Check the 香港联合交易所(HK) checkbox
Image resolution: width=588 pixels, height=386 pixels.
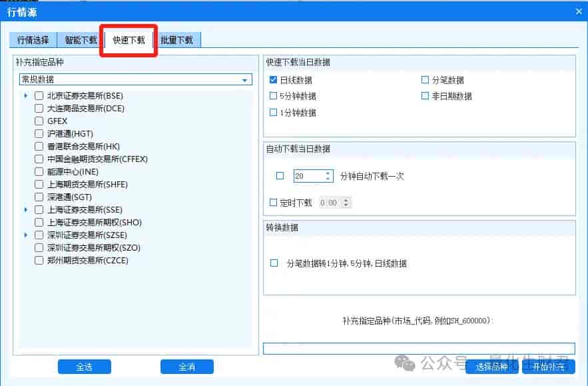coord(39,147)
